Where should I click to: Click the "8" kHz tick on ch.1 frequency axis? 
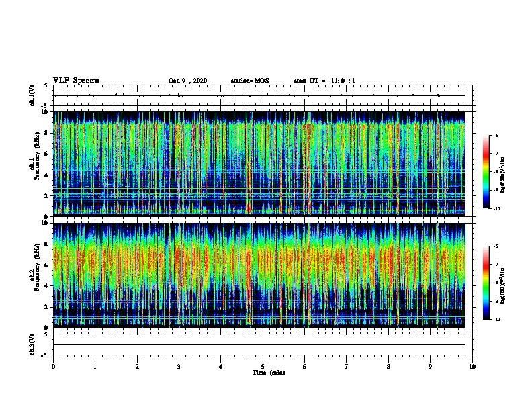(47, 133)
